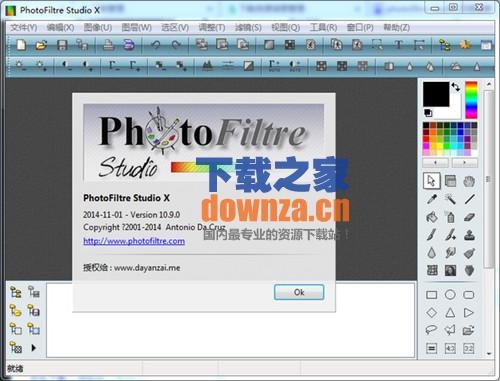Click tool palette scroll up arrow
The image size is (500, 381).
point(489,84)
